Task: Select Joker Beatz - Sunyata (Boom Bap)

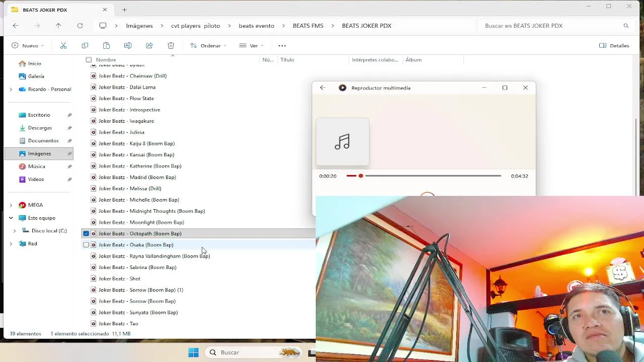Action: click(138, 313)
